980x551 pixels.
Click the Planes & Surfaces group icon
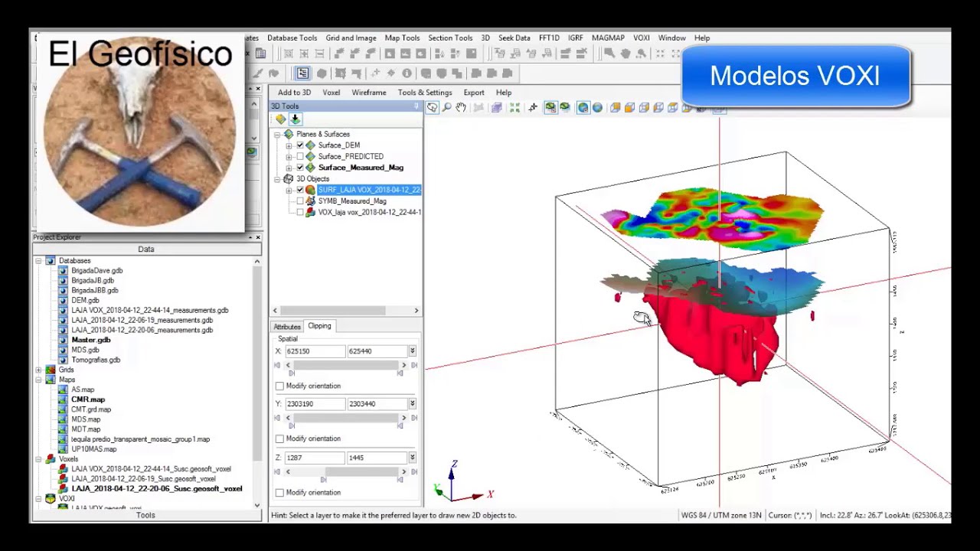(289, 134)
